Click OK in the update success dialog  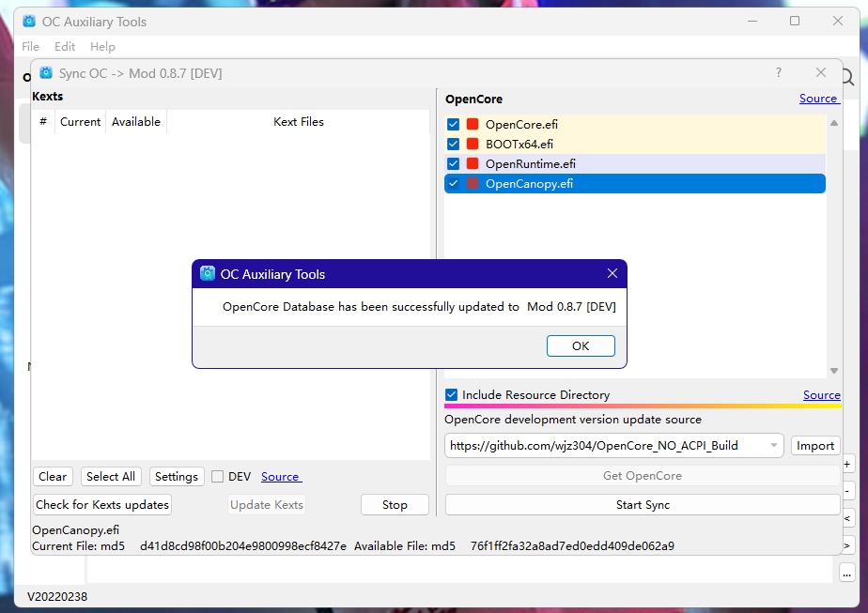tap(581, 345)
